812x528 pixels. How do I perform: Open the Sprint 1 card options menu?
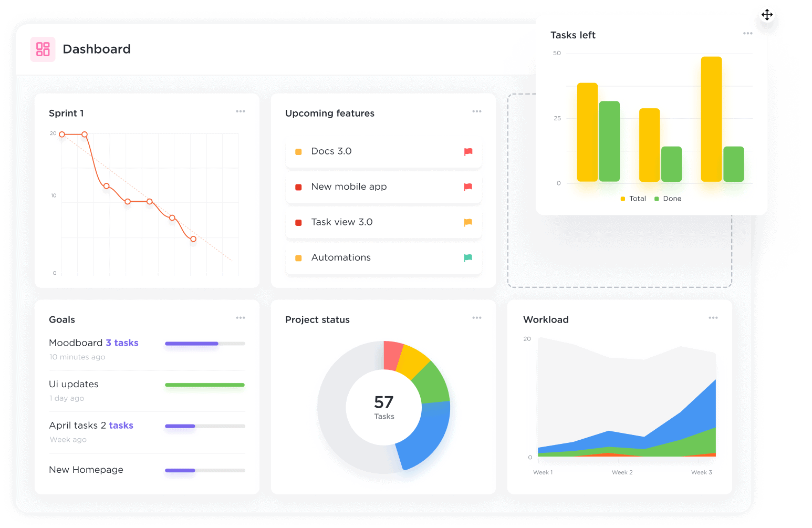pyautogui.click(x=241, y=111)
